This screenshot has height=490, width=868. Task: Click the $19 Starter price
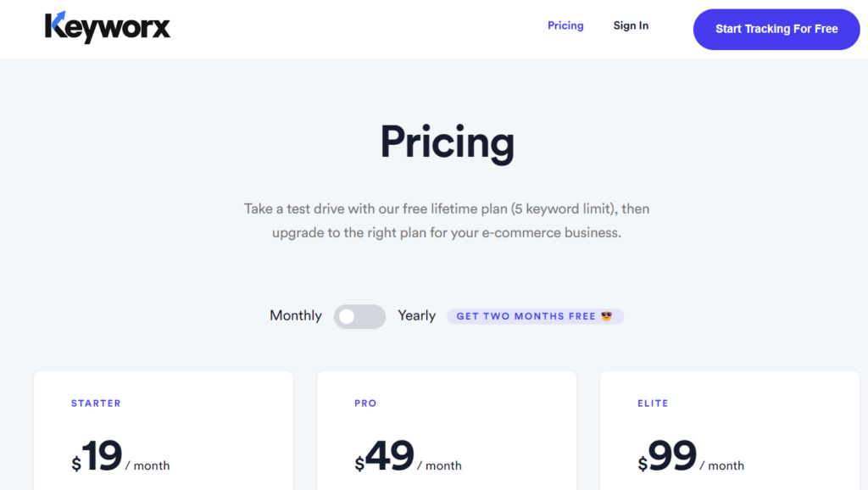[x=97, y=457]
